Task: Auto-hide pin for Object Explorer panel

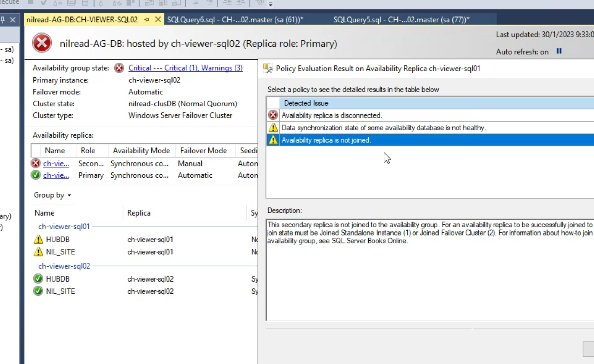Action: click(x=3, y=20)
